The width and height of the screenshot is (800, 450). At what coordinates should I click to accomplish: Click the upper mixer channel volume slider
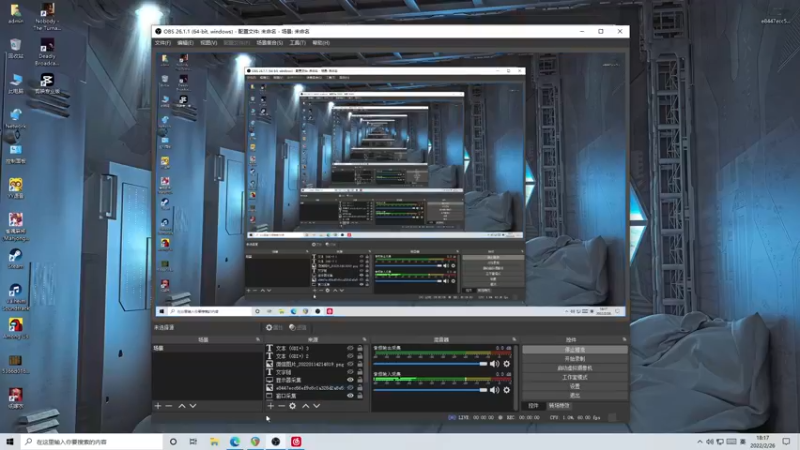point(431,364)
